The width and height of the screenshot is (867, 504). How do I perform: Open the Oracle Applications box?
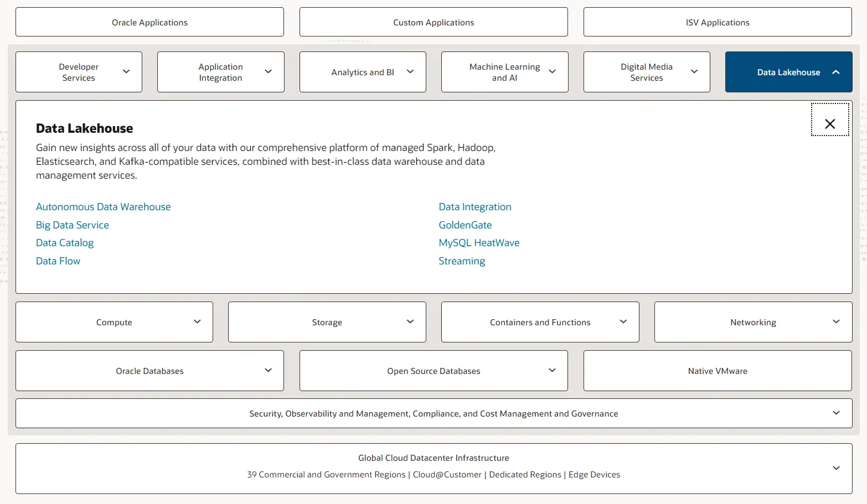click(149, 22)
